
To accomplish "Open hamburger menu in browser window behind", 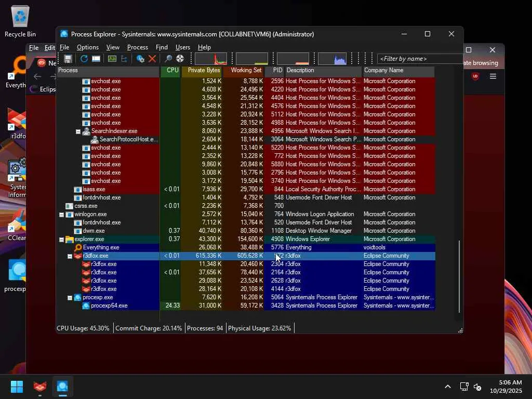I will 493,76.
